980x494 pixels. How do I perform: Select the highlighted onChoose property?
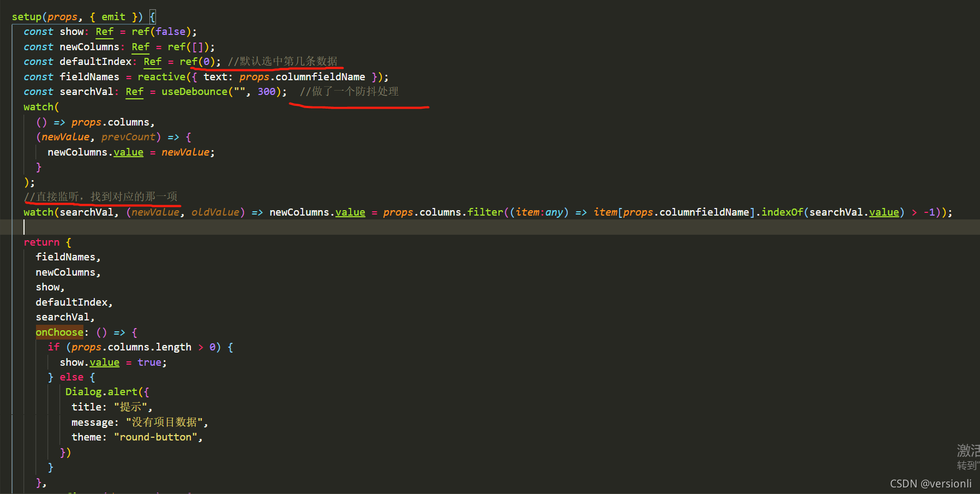coord(59,332)
